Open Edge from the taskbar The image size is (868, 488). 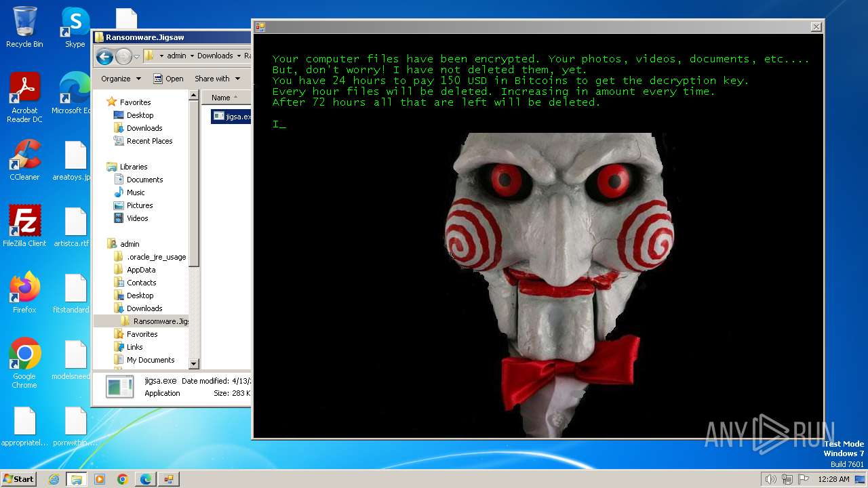tap(145, 479)
